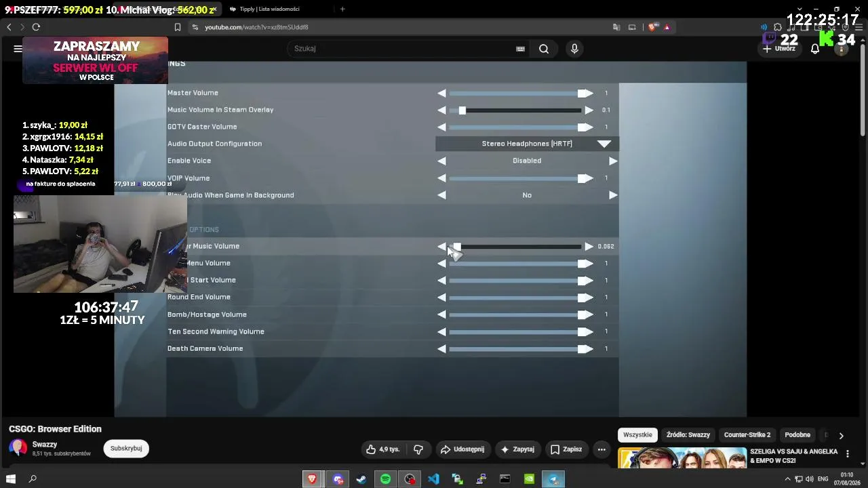868x488 pixels.
Task: Open the Brave Rewards triangle icon
Action: click(667, 27)
